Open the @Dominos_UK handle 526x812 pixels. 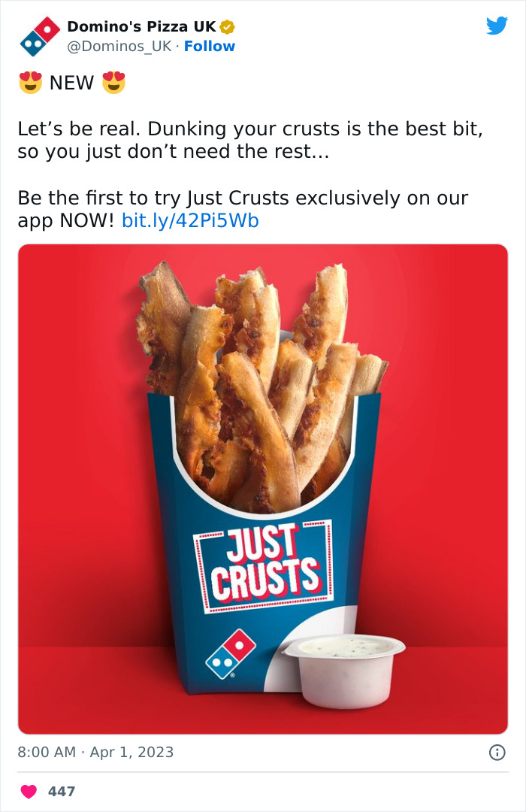119,46
